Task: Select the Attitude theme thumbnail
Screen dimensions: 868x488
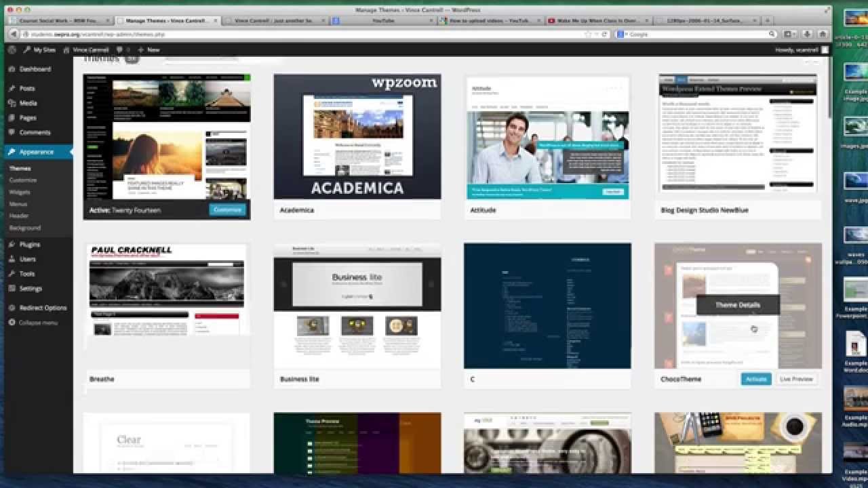Action: [548, 136]
